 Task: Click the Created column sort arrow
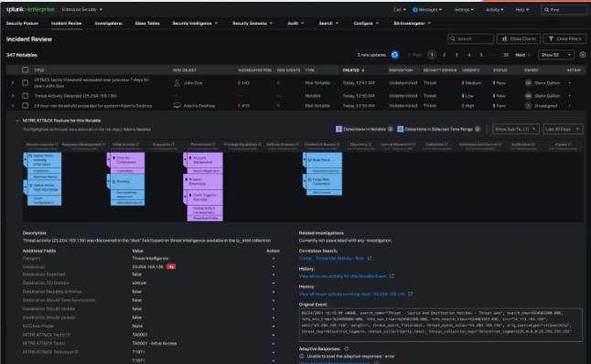click(x=363, y=70)
